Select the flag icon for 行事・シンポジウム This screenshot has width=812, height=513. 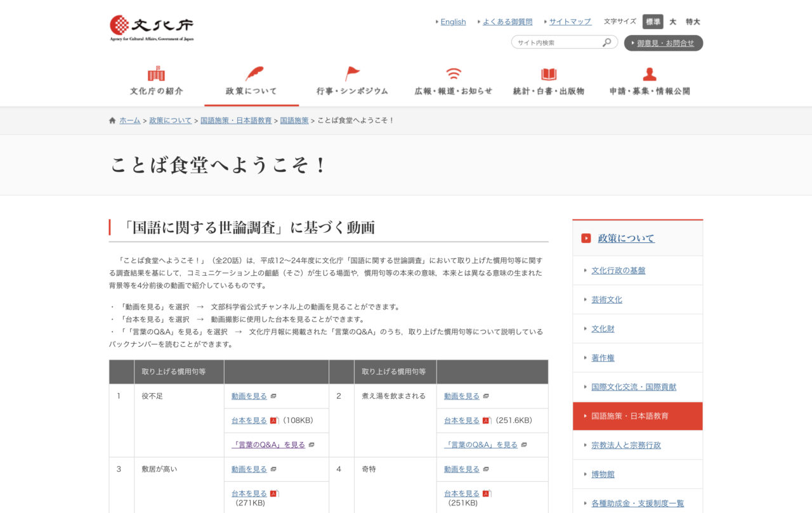point(352,74)
